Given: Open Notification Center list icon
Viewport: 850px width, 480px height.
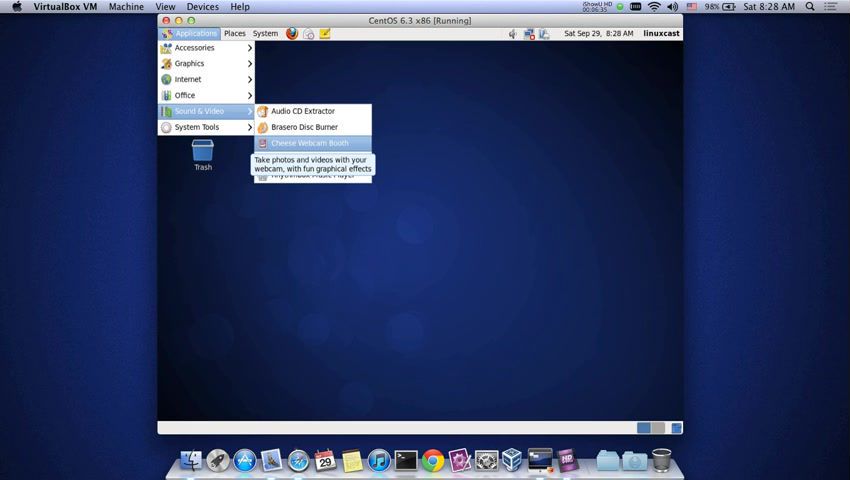Looking at the screenshot, I should pos(830,7).
